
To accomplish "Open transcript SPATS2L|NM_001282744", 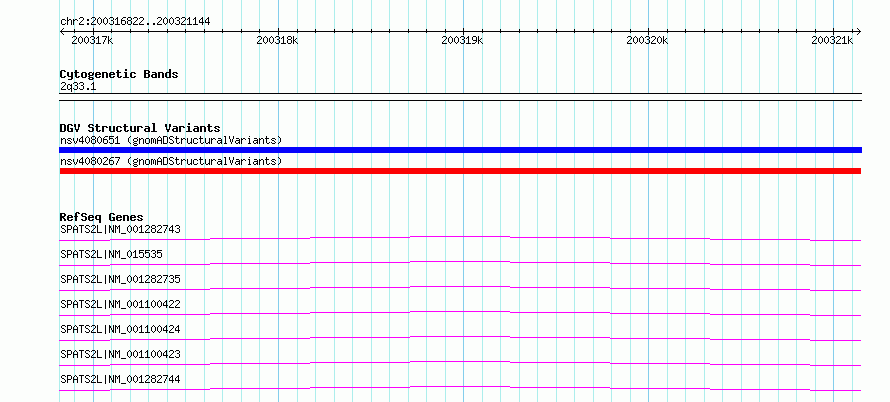I will (120, 379).
